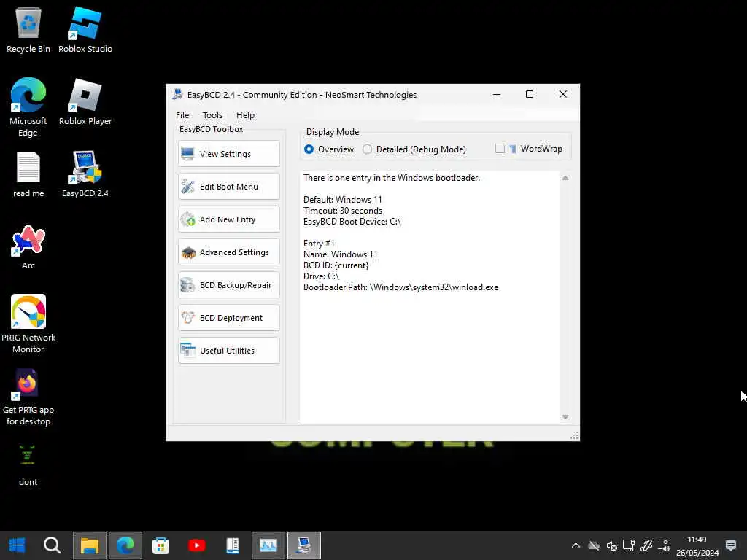Click the EasyBCD title bar app icon

pos(177,94)
